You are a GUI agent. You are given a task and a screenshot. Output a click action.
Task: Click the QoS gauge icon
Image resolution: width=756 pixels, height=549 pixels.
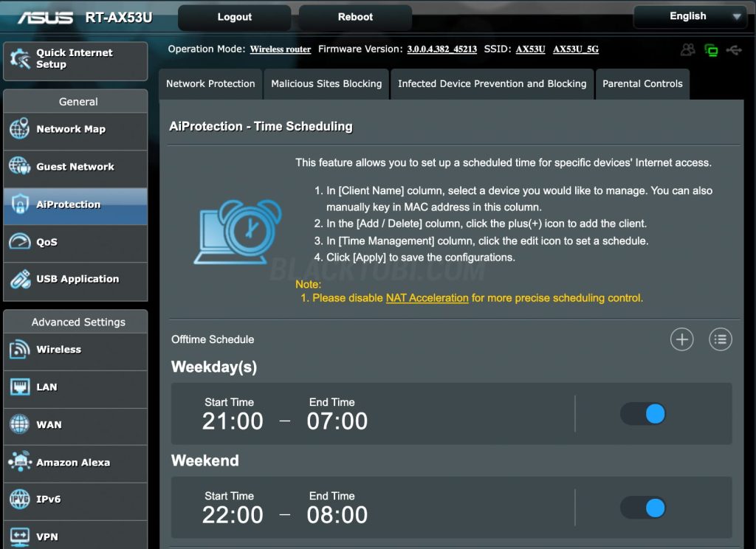[x=20, y=241]
